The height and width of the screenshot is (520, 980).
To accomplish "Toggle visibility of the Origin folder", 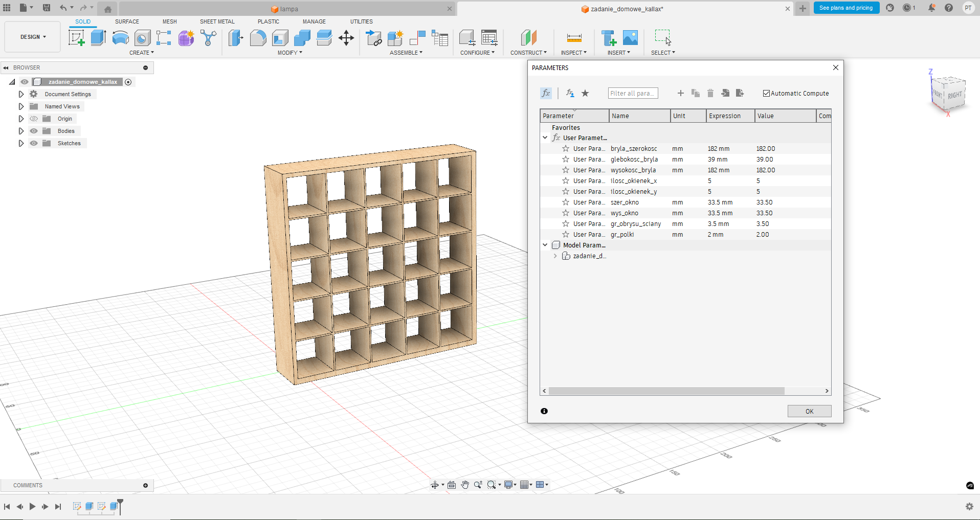I will coord(34,119).
